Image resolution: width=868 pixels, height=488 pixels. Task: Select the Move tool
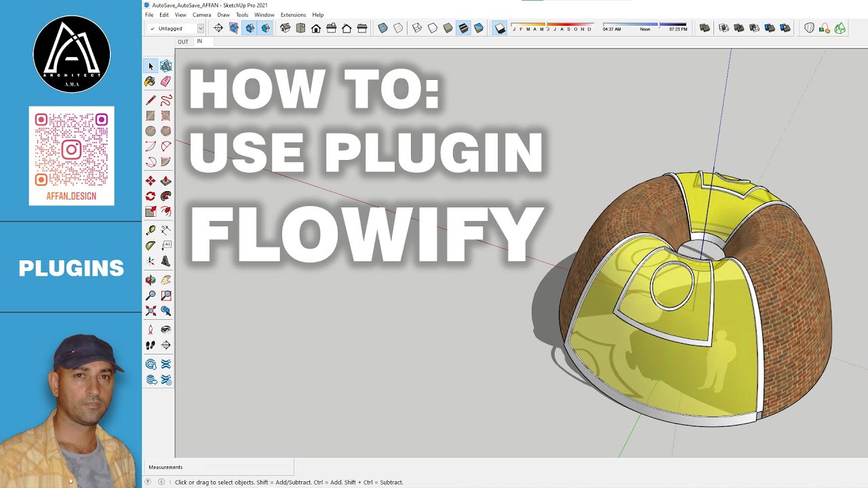click(151, 181)
